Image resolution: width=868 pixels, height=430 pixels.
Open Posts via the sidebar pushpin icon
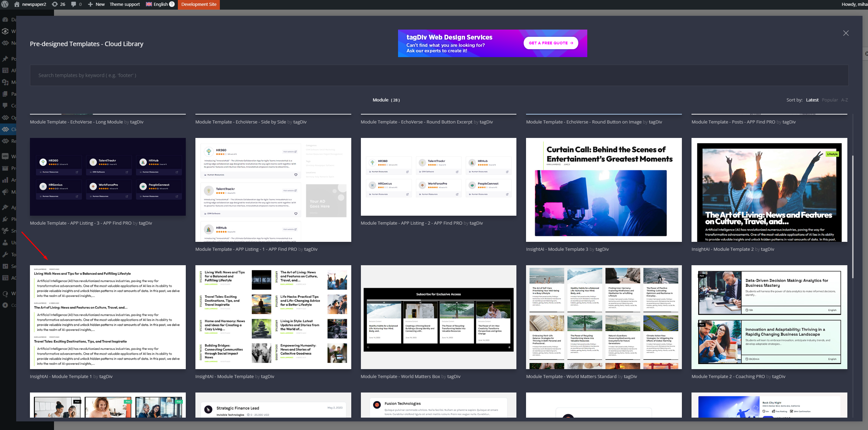coord(5,59)
